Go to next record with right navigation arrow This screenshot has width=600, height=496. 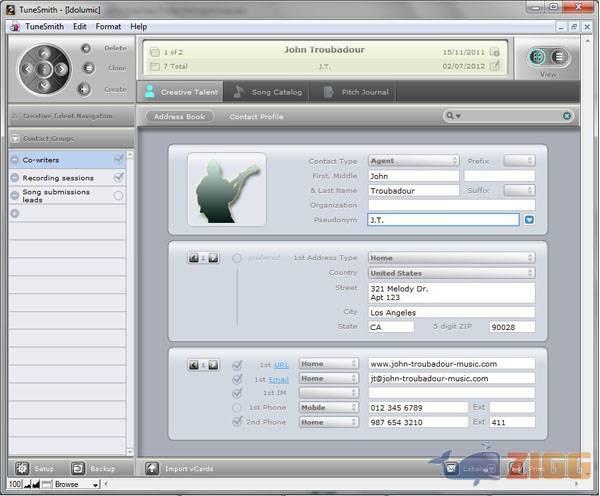point(62,69)
